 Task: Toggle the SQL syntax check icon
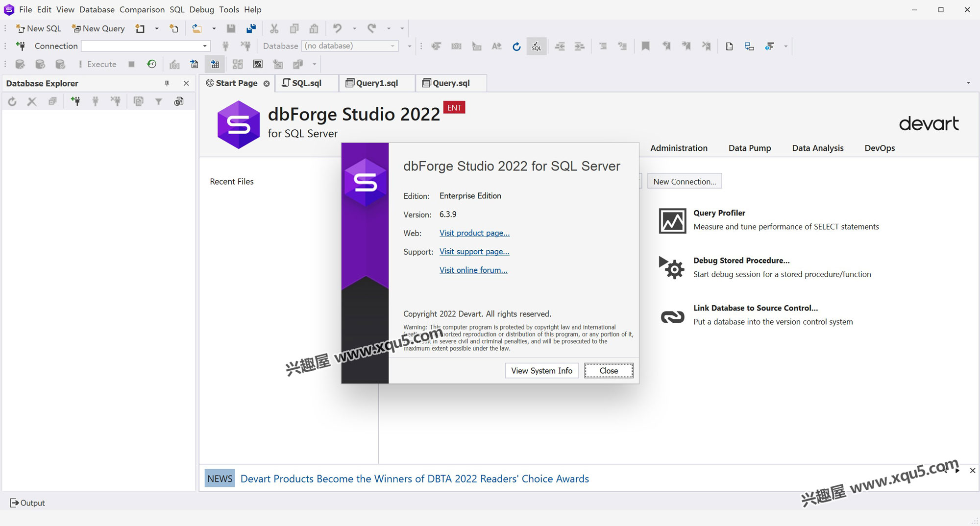coord(537,47)
